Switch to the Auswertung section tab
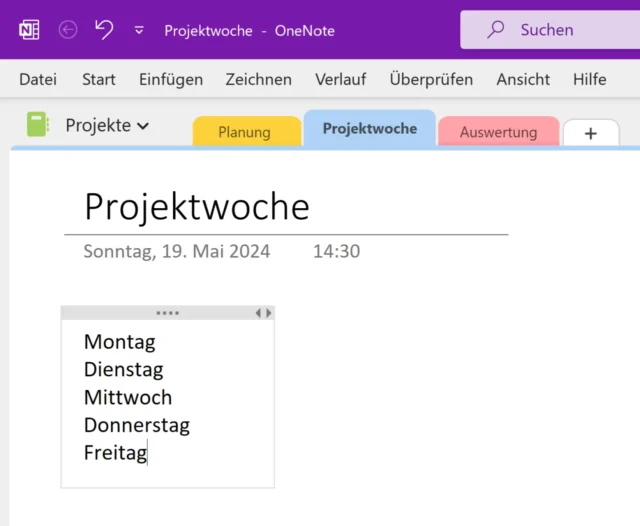The image size is (640, 526). tap(498, 132)
